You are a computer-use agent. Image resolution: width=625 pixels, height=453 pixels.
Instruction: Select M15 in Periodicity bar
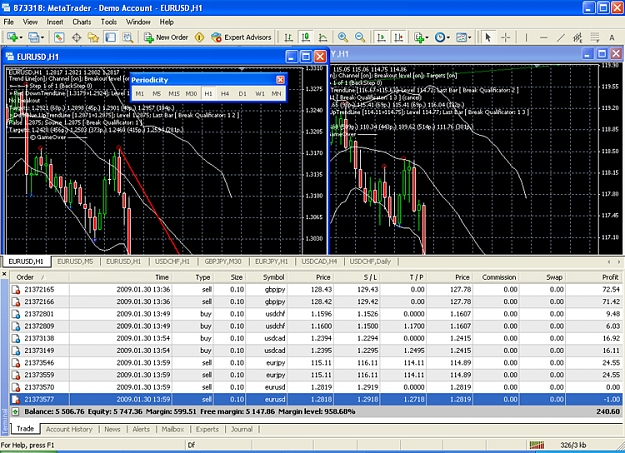[174, 94]
